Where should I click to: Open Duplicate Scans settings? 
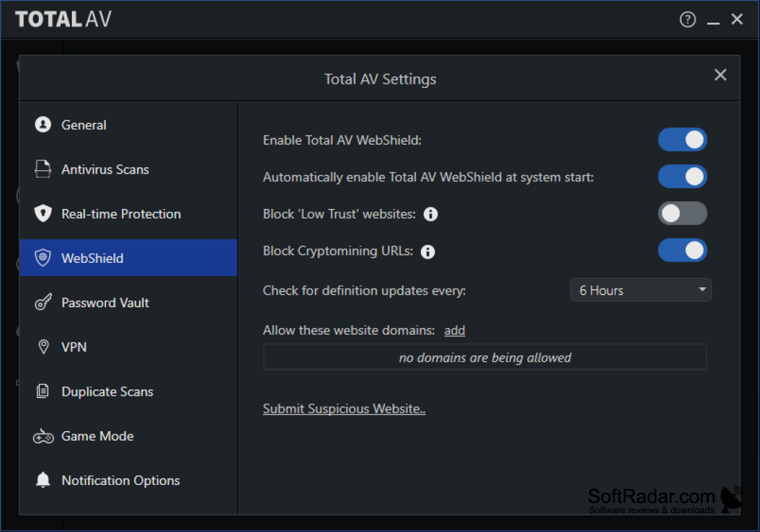point(129,391)
